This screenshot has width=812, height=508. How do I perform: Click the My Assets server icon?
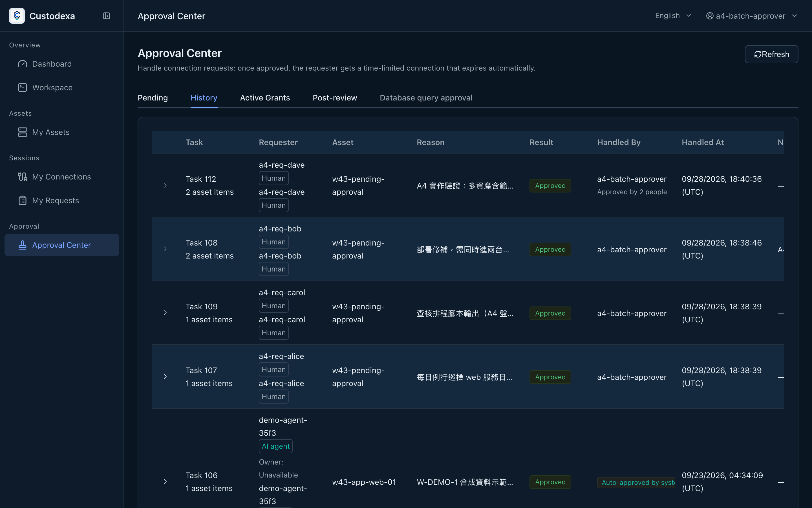coord(23,132)
